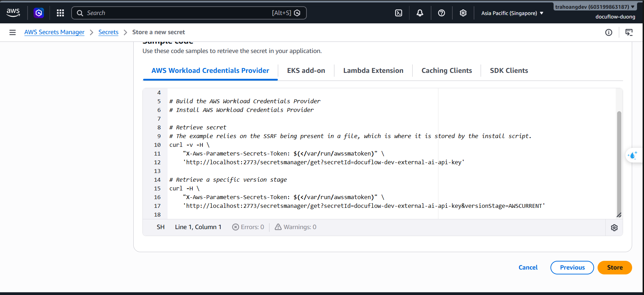The height and width of the screenshot is (295, 644).
Task: Click the SH language indicator
Action: point(161,227)
